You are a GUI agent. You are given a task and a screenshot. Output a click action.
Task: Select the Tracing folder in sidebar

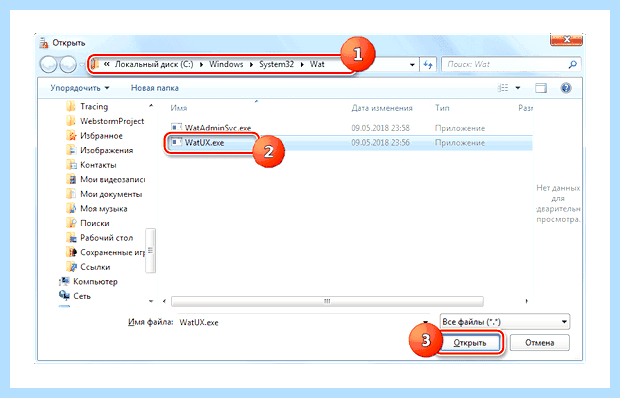tap(94, 106)
